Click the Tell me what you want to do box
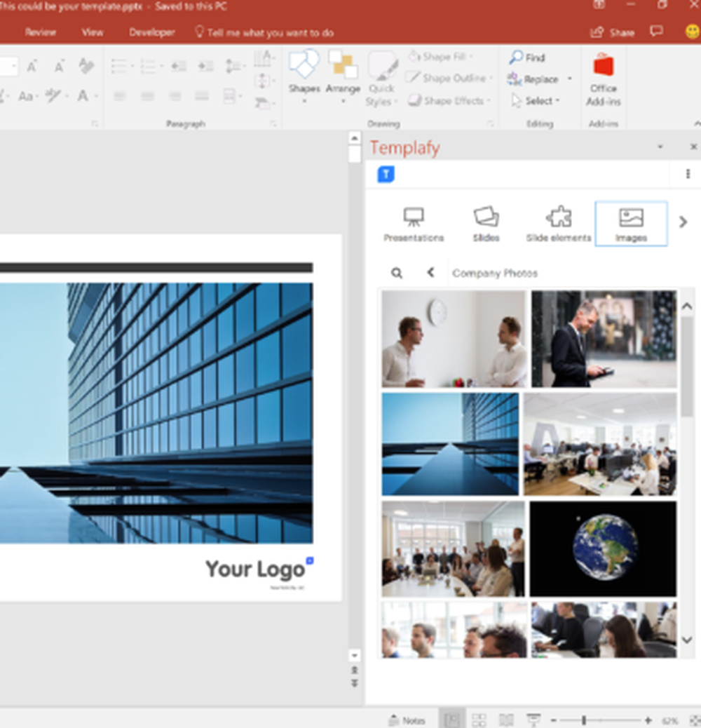The image size is (701, 728). pos(264,32)
